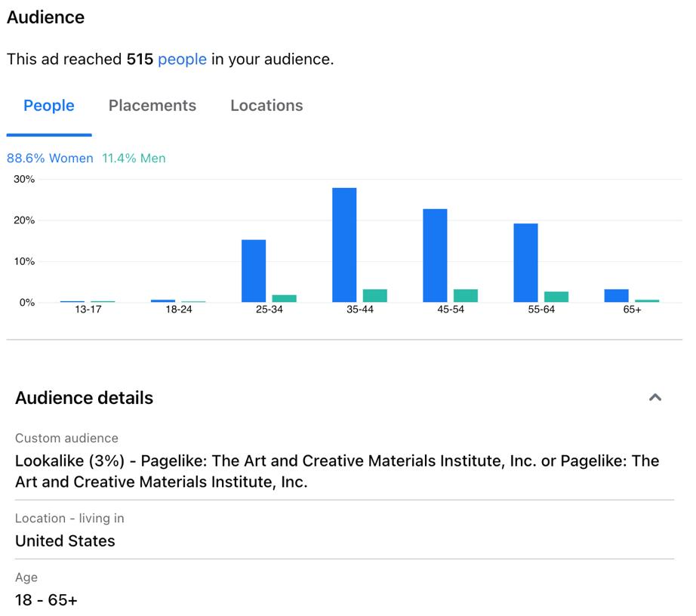Click the 18 - 65+ age value
The image size is (696, 616).
pos(46,601)
